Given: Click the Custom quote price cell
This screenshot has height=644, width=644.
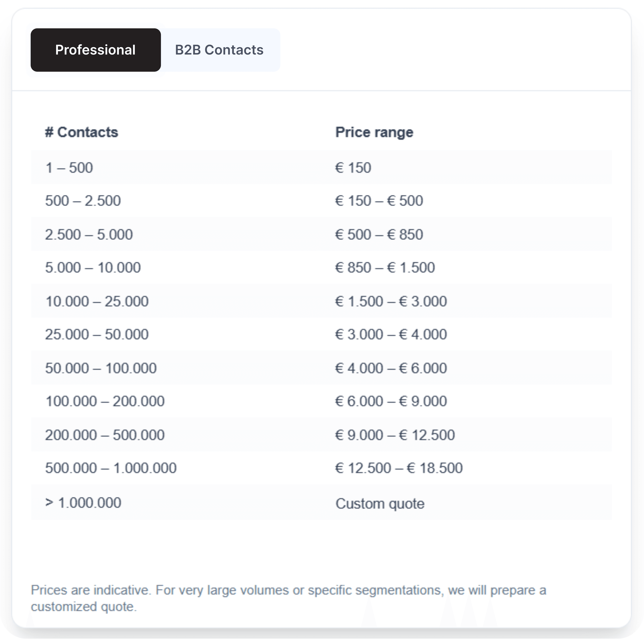Looking at the screenshot, I should [380, 503].
